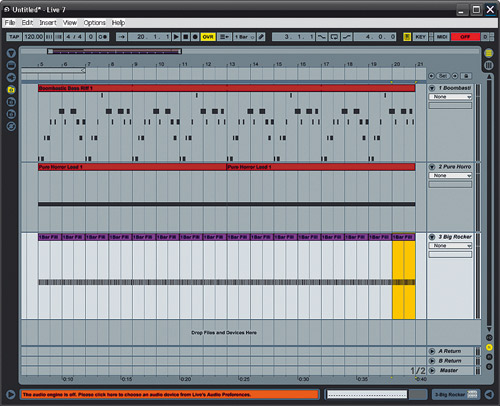The image size is (500, 406).
Task: Click the loop start 3. 1. 1 field
Action: point(293,37)
